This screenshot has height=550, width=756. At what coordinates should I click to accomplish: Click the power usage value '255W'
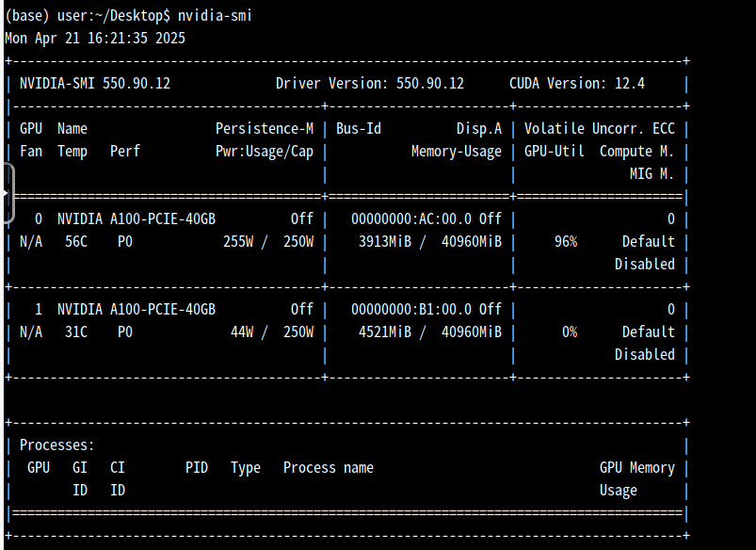[238, 242]
